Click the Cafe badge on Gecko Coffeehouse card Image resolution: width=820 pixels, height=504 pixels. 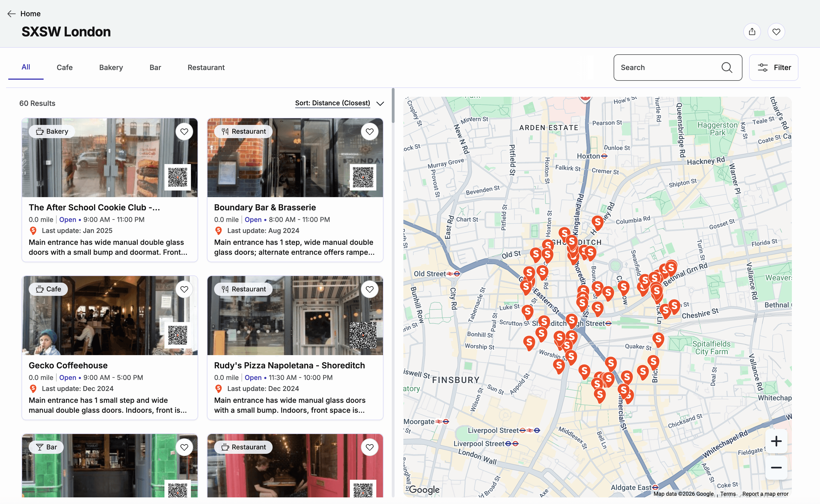pyautogui.click(x=48, y=289)
